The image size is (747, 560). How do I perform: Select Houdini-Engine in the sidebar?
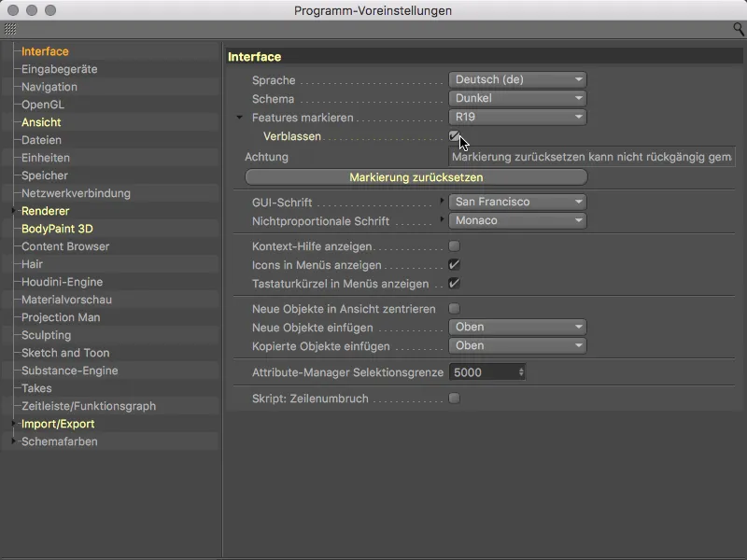(x=62, y=282)
